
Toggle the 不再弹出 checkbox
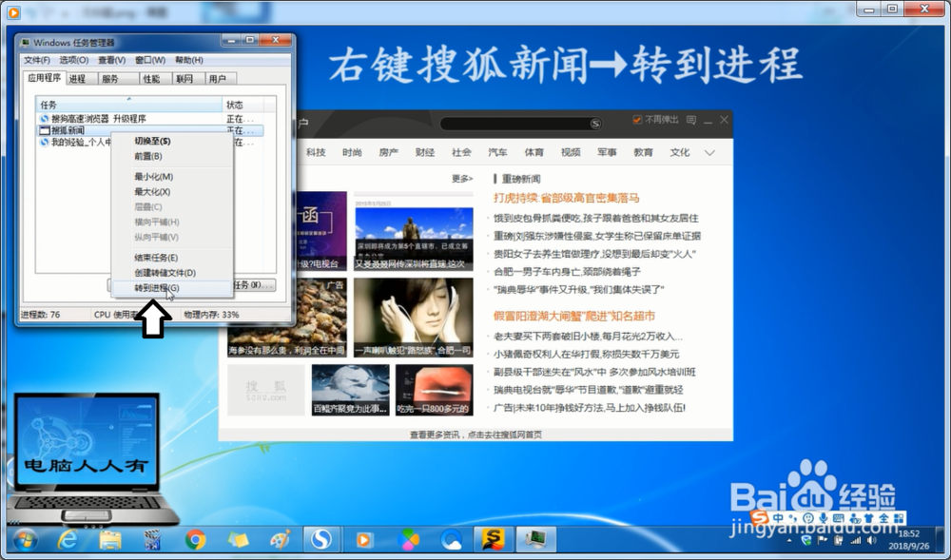tap(637, 120)
